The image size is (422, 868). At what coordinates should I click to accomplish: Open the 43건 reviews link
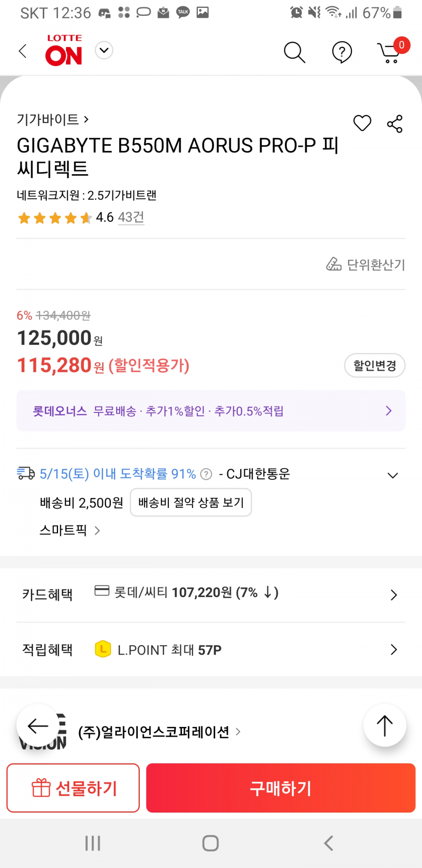[131, 218]
